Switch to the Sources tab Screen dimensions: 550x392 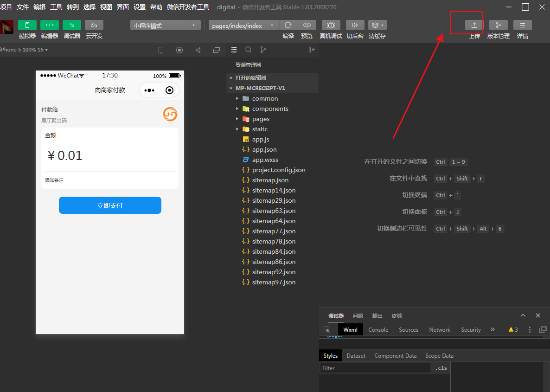409,329
